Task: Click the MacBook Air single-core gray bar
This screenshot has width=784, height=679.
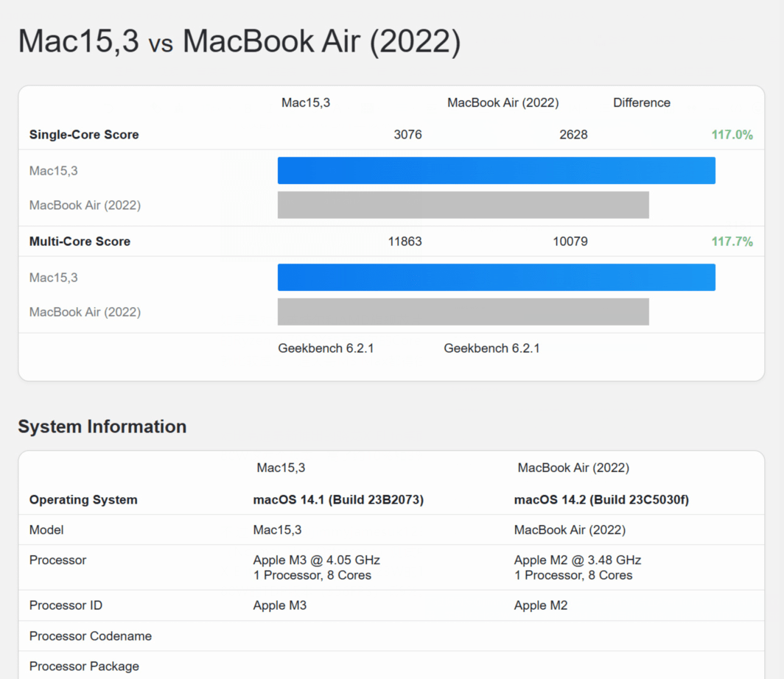Action: [463, 205]
